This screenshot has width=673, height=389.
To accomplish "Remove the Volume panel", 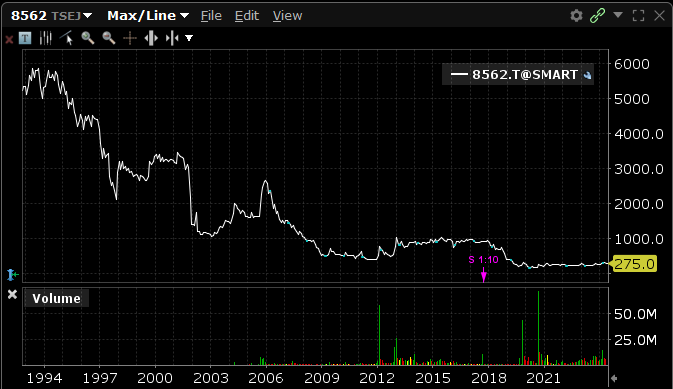I will tap(12, 295).
